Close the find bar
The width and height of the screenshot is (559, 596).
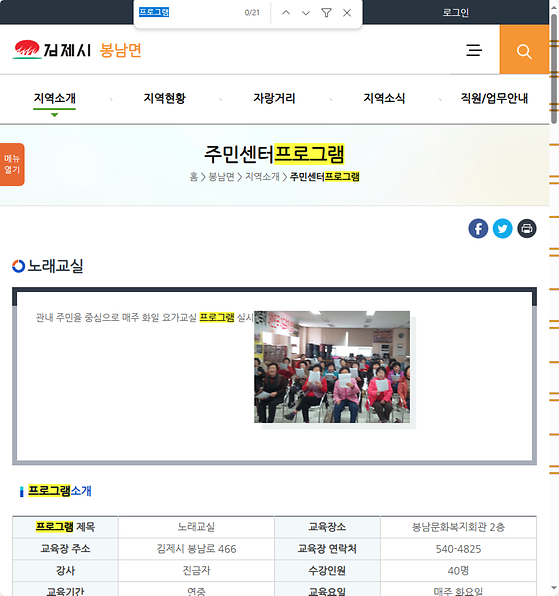[x=347, y=13]
